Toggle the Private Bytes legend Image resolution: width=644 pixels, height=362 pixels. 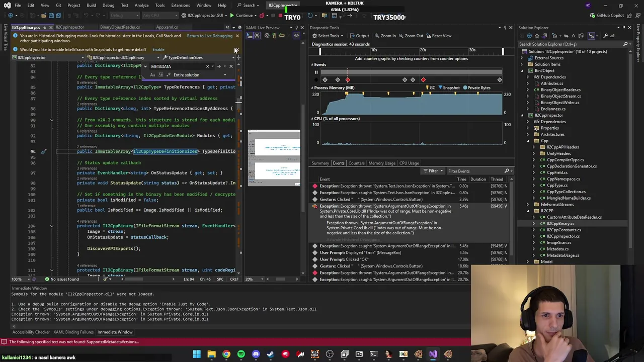(x=476, y=87)
